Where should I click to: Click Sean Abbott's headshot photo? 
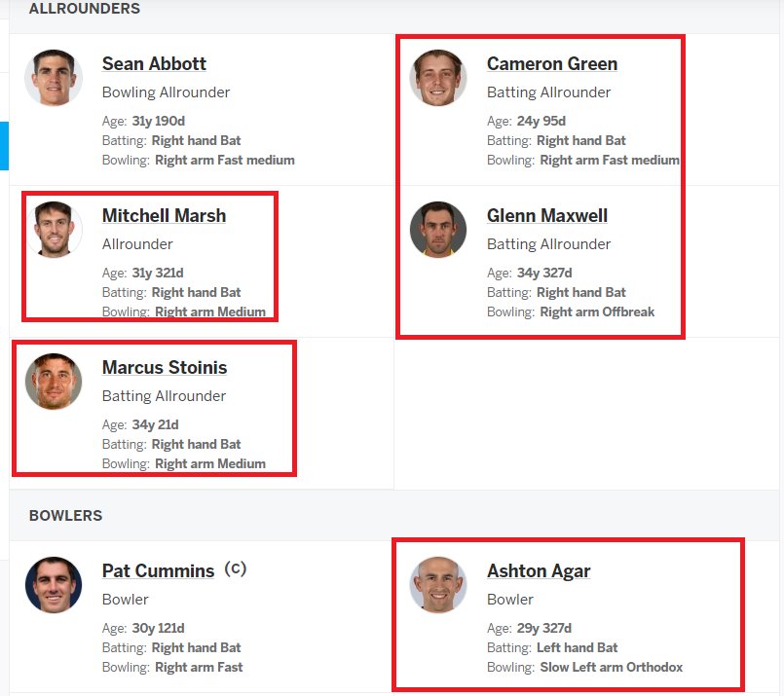click(x=54, y=78)
